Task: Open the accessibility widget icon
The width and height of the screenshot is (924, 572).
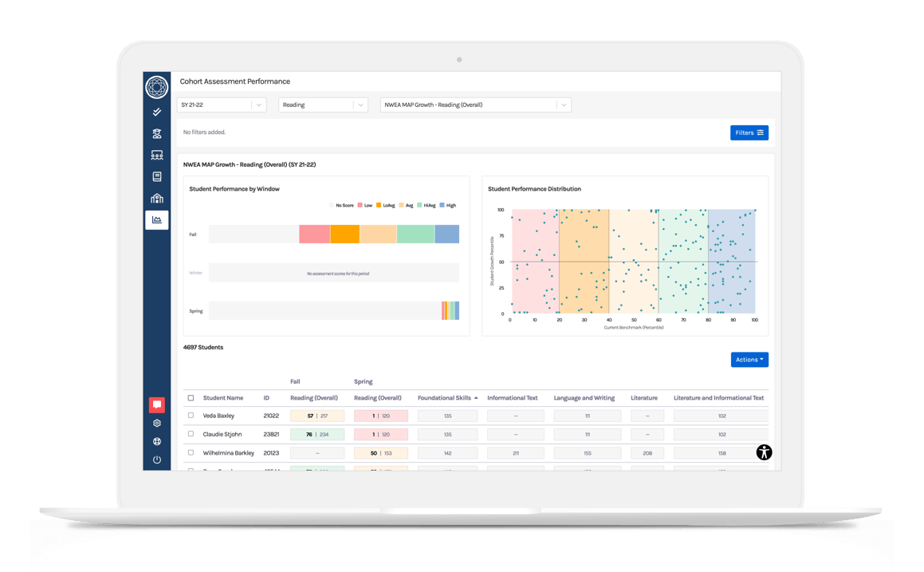Action: tap(764, 452)
